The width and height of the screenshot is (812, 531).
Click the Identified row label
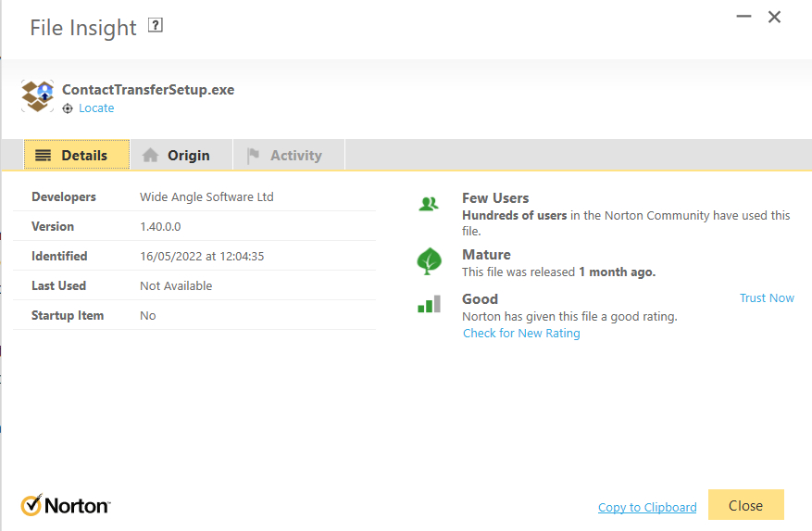[x=59, y=256]
